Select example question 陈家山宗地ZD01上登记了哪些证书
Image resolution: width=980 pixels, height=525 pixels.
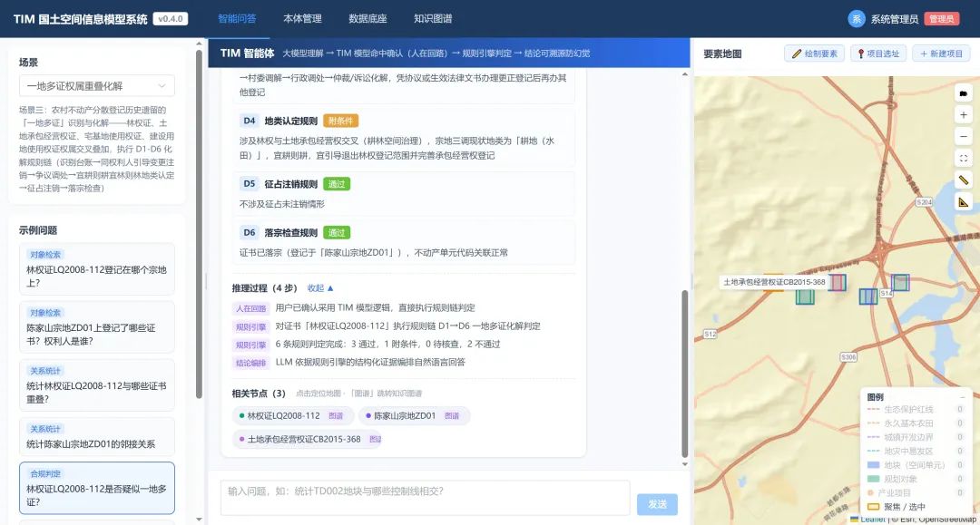tap(97, 327)
